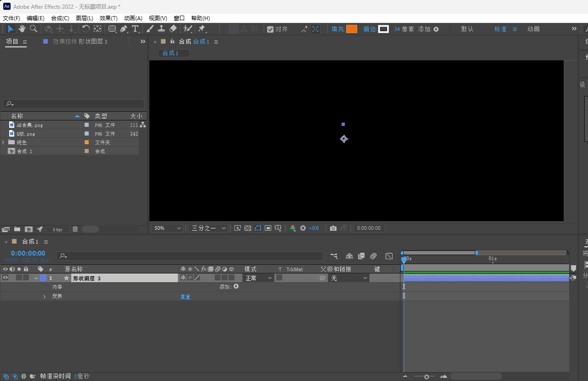Click the blue +0.0 exposure value
Image resolution: width=588 pixels, height=381 pixels.
click(314, 228)
